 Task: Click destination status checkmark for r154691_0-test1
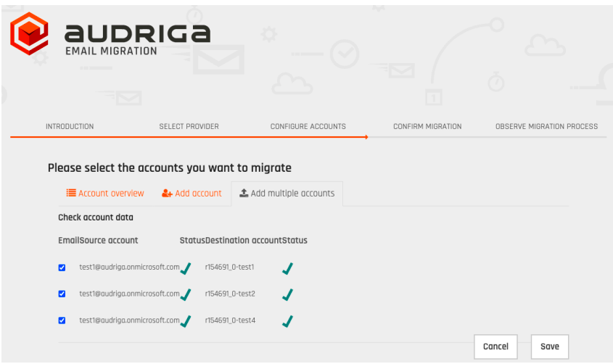(287, 269)
